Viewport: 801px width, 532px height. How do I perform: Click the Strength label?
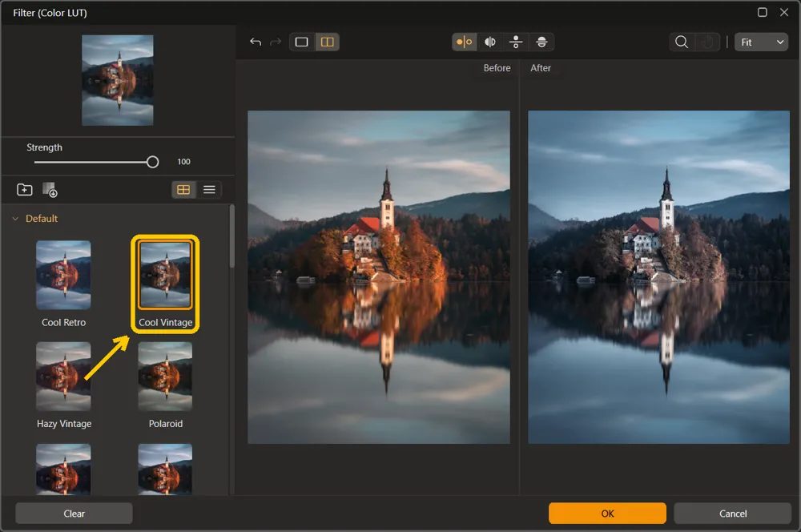[x=44, y=147]
